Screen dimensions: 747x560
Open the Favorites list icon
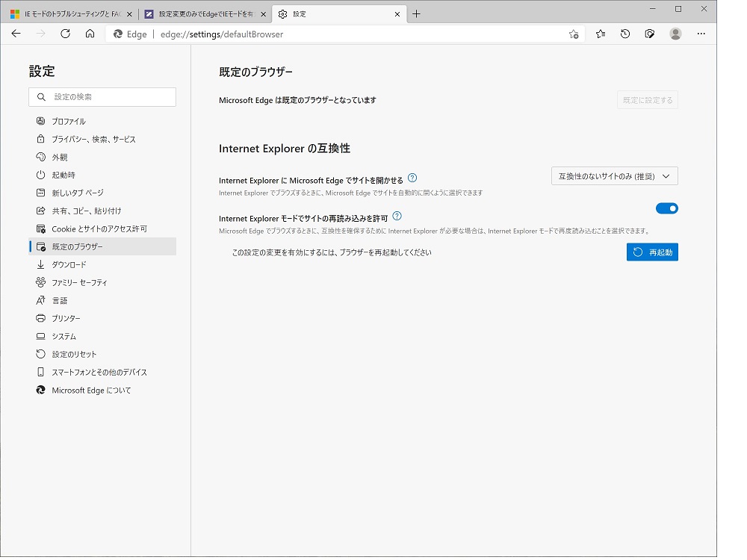click(x=601, y=34)
